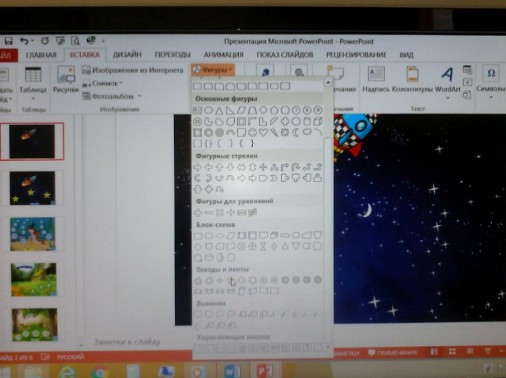
Task: Click Заметки к слайду notes field
Action: [x=127, y=342]
